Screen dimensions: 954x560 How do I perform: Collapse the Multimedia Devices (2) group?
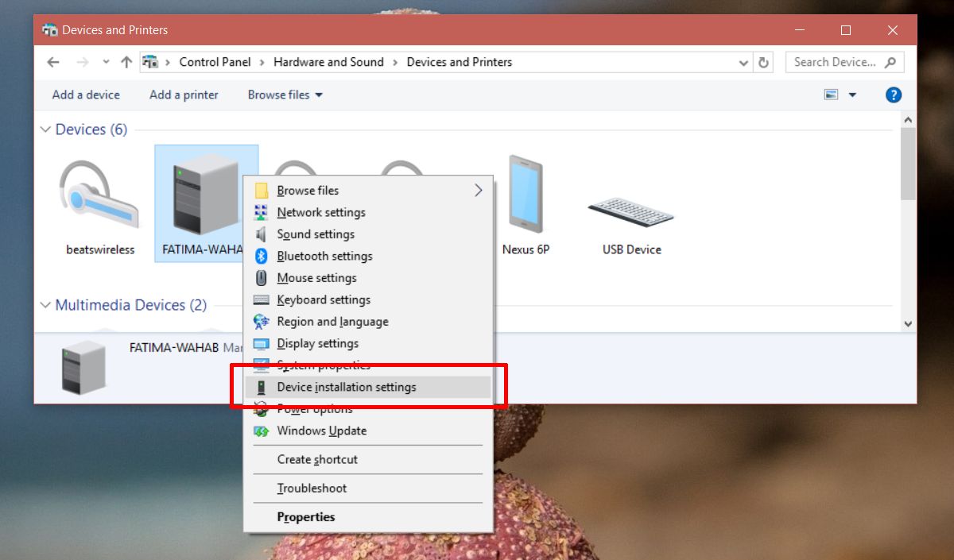[45, 305]
